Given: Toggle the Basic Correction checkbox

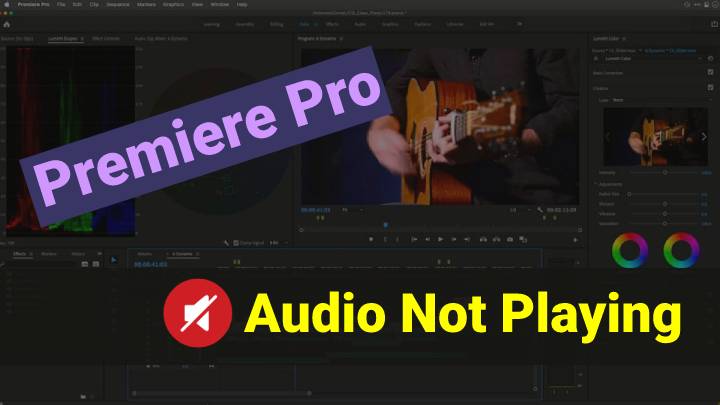Looking at the screenshot, I should [710, 72].
